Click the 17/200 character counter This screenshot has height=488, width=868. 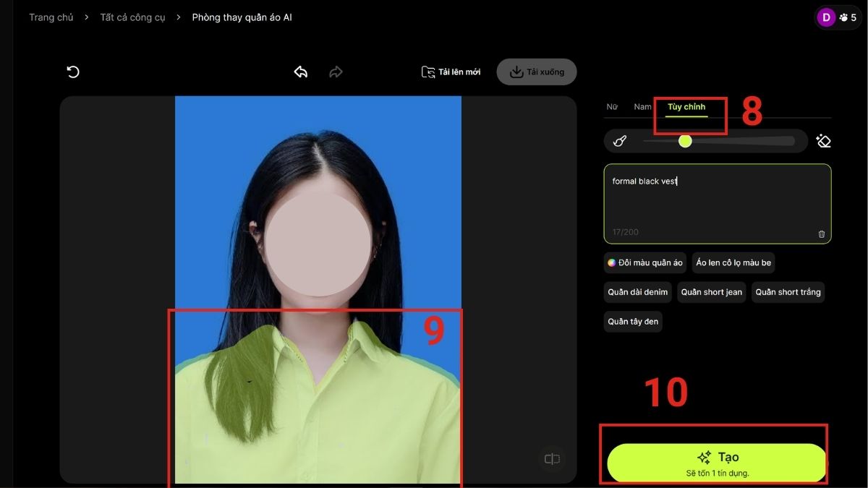tap(626, 232)
